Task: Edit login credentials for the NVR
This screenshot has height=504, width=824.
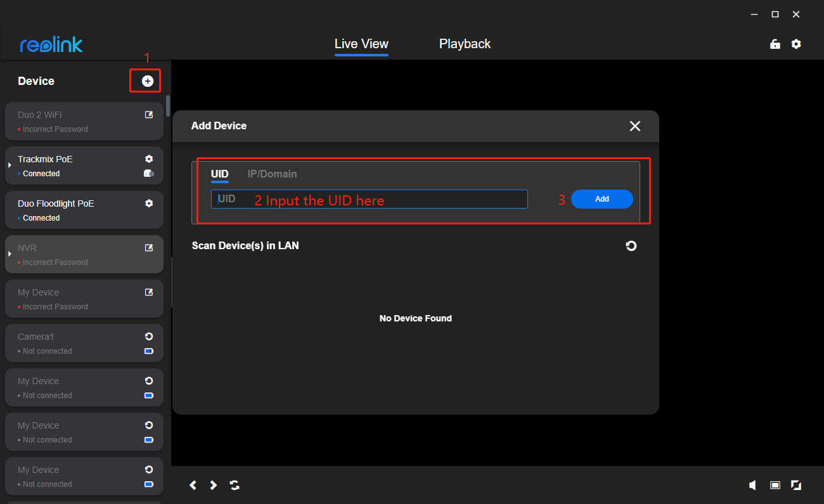Action: 148,247
